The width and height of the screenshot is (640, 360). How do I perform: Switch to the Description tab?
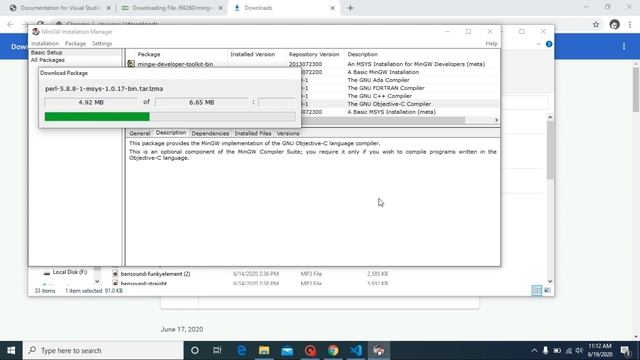coord(171,133)
